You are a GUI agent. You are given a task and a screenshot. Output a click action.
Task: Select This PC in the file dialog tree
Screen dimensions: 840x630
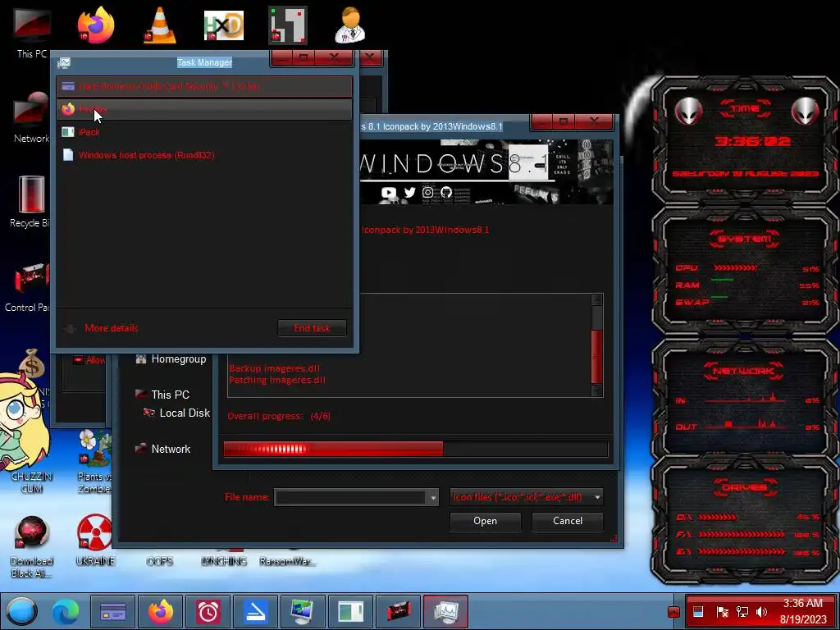(163, 395)
